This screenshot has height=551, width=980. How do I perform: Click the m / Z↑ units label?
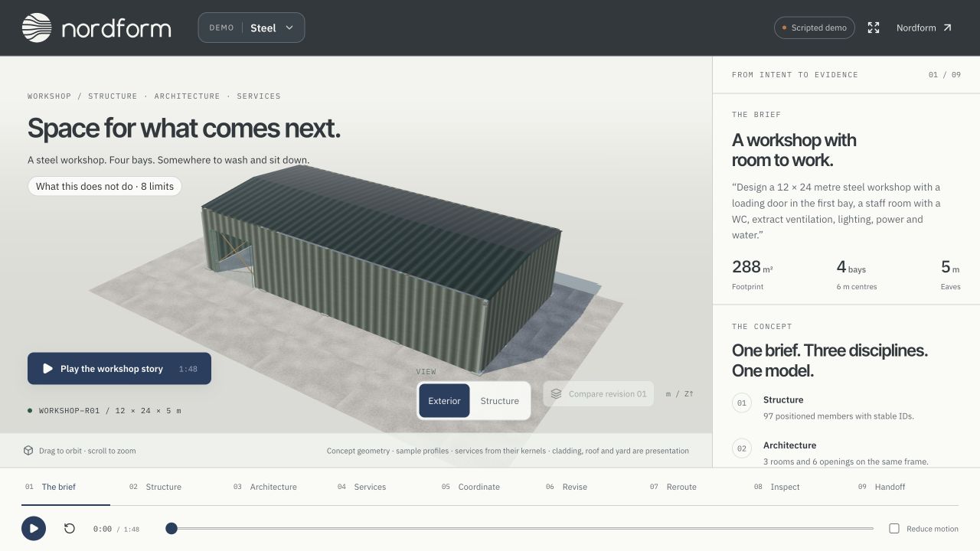679,394
